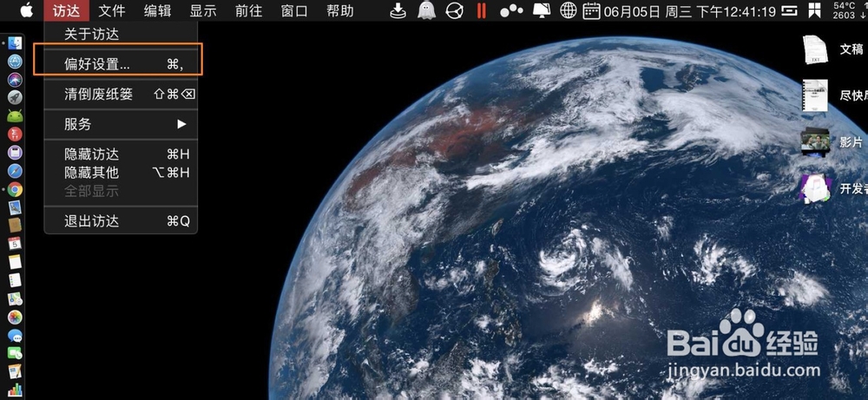Click the globe icon in menu bar

tap(569, 10)
